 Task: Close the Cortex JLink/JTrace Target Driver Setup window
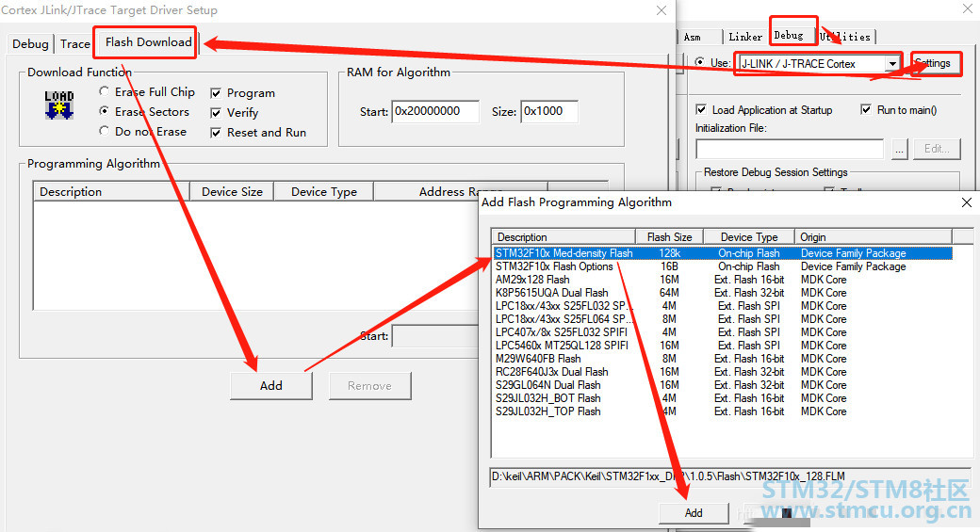click(661, 10)
